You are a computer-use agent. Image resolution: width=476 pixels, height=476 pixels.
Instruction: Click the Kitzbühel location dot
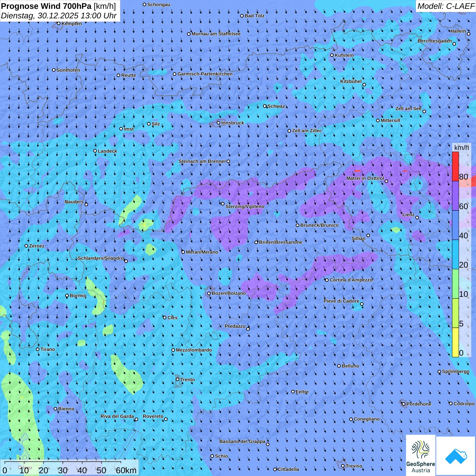[364, 85]
